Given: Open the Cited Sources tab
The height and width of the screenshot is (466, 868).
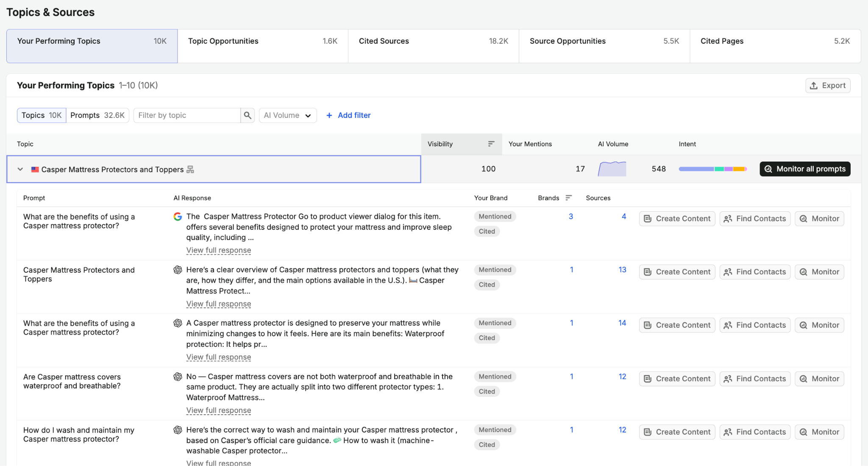Looking at the screenshot, I should (434, 46).
